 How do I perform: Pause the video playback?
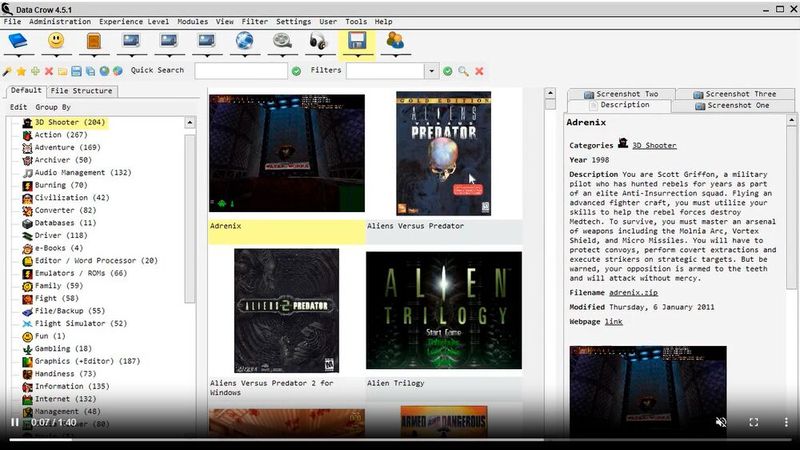point(14,422)
